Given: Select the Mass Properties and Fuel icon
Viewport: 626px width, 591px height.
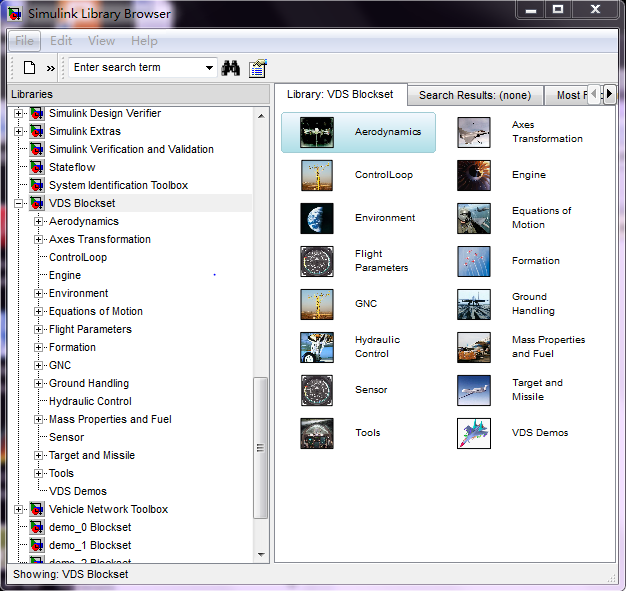Looking at the screenshot, I should click(x=473, y=347).
